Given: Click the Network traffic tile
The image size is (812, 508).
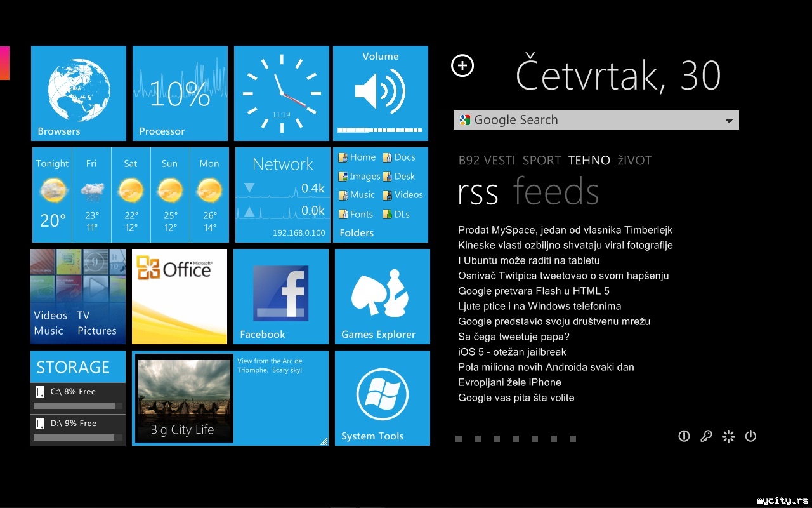Looking at the screenshot, I should click(x=283, y=195).
